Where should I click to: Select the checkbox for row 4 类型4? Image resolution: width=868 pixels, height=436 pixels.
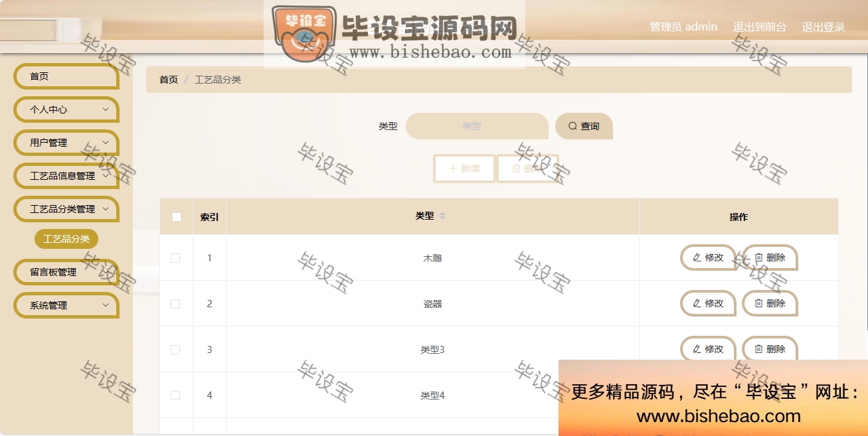pyautogui.click(x=175, y=396)
